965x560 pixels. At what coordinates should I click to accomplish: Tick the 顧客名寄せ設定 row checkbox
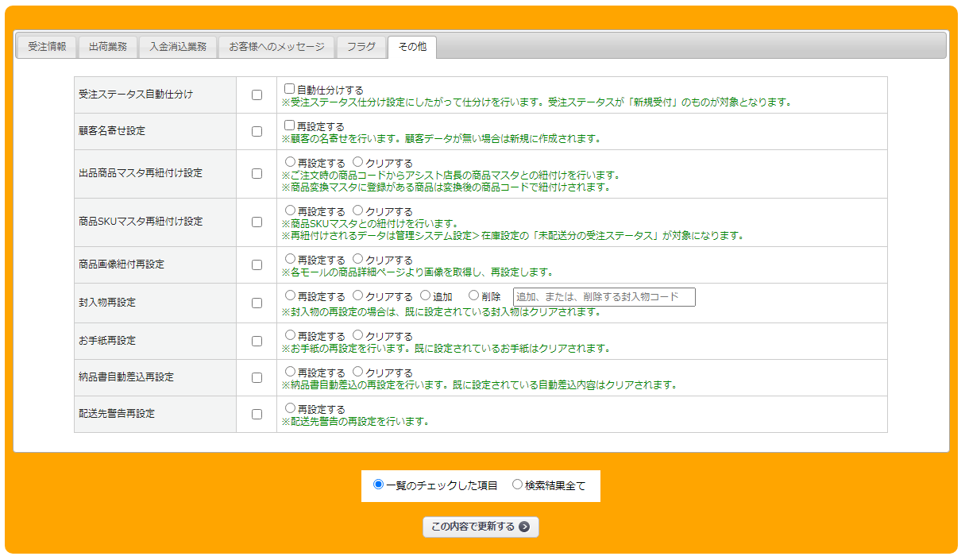257,131
